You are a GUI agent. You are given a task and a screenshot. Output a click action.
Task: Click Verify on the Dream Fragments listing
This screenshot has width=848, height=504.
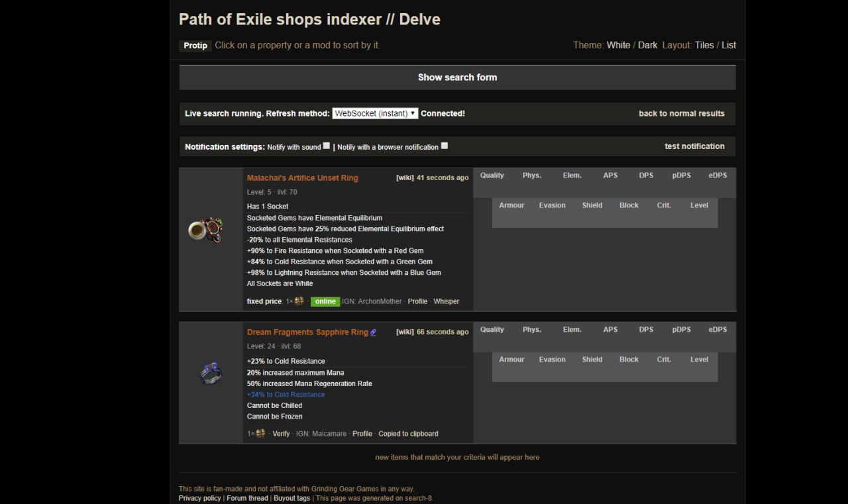[x=281, y=434]
